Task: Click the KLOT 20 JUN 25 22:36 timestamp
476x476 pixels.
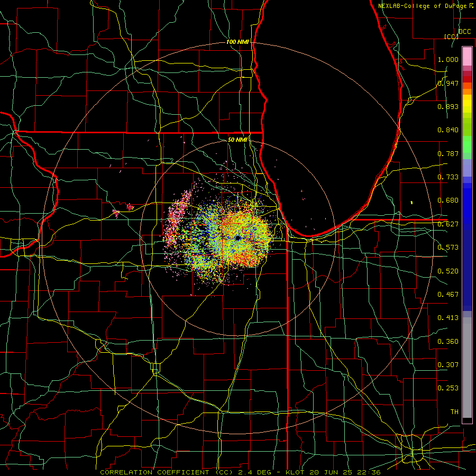Action: coord(333,472)
